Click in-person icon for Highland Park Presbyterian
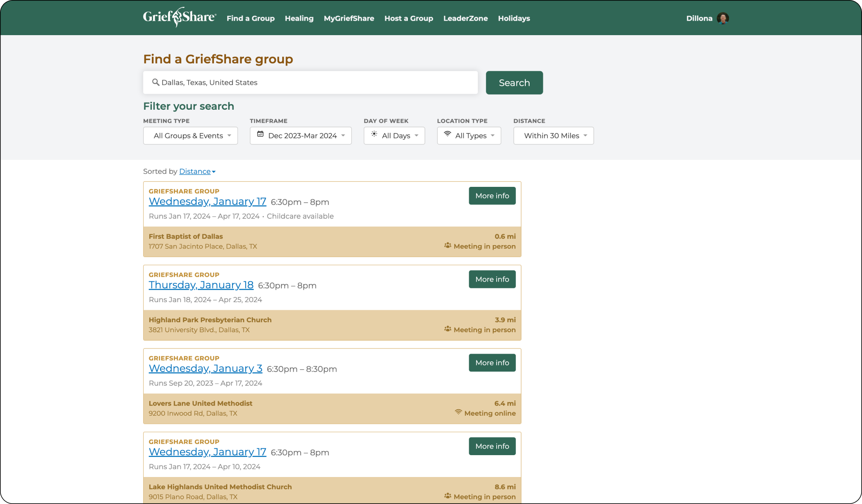 448,330
